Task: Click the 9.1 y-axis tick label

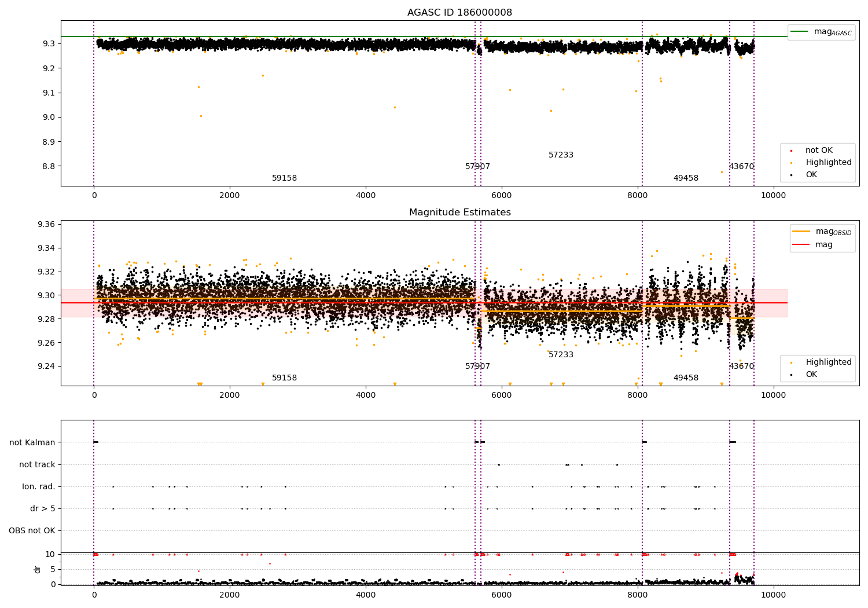Action: 49,93
